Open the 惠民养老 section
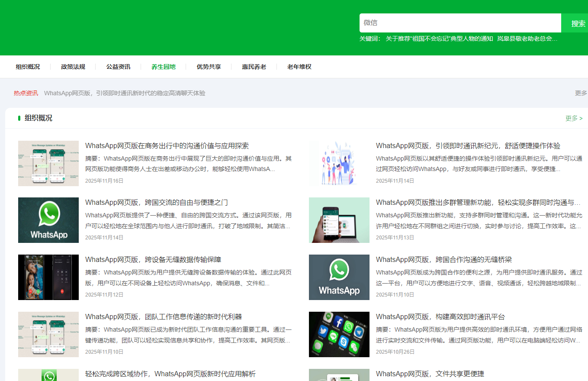The width and height of the screenshot is (588, 381). 254,67
